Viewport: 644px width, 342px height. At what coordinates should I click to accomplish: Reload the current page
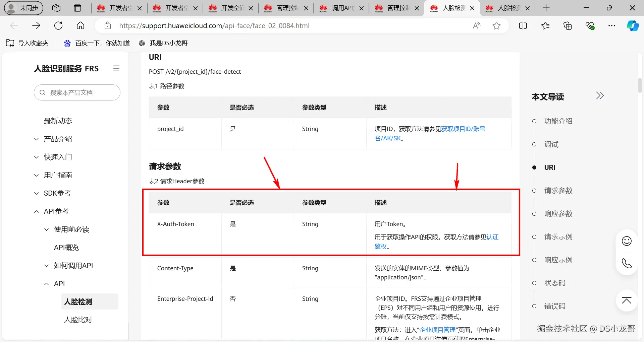58,25
